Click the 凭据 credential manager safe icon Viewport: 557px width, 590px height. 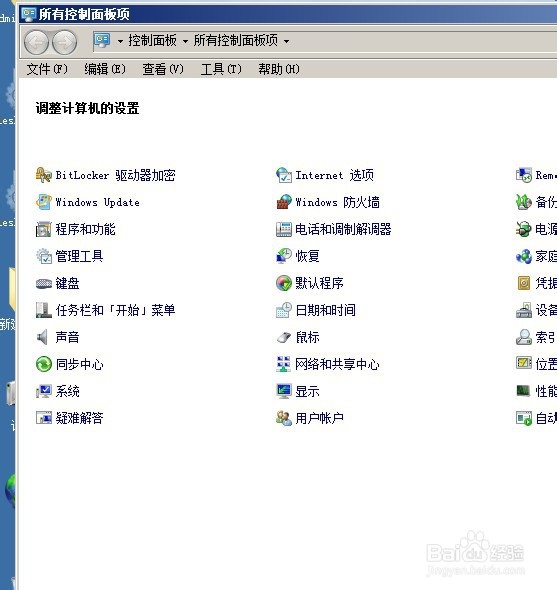coord(524,283)
